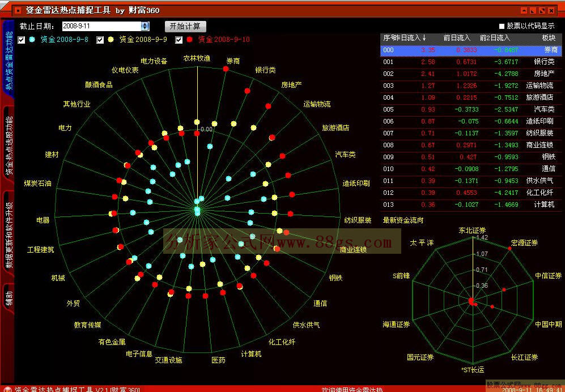Select the 钢铁 table row

[470, 157]
